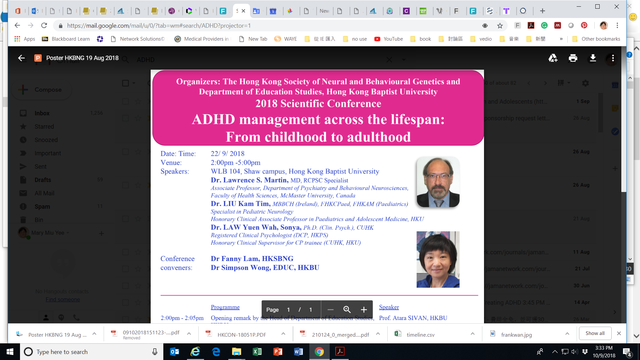Open PowerPoint from taskbar

point(278,351)
